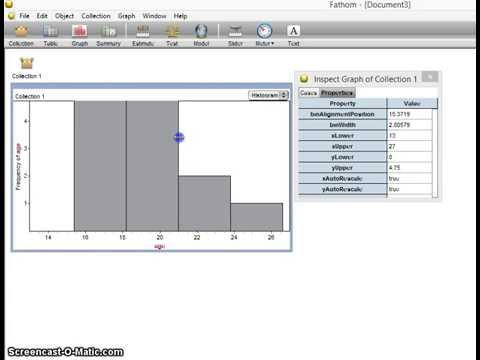Select the Estimate tool icon
The height and width of the screenshot is (360, 480).
(x=143, y=32)
